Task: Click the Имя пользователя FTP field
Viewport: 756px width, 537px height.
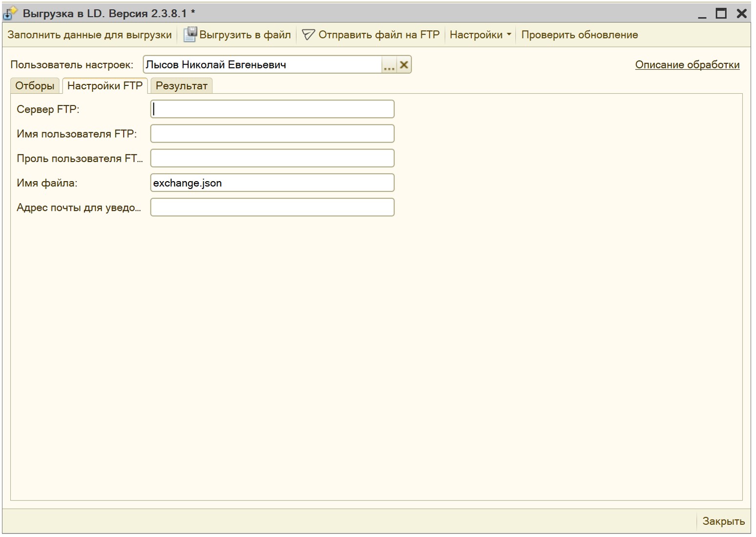Action: [272, 134]
